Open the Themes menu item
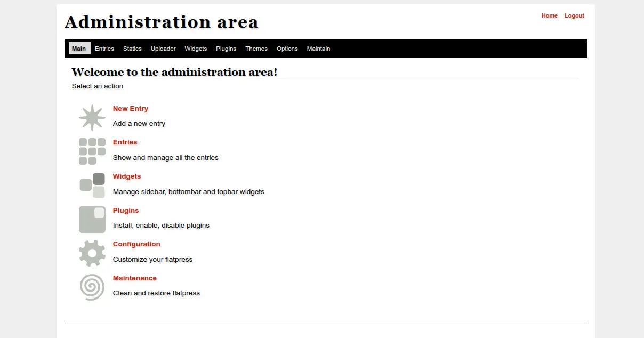644x338 pixels. (256, 49)
